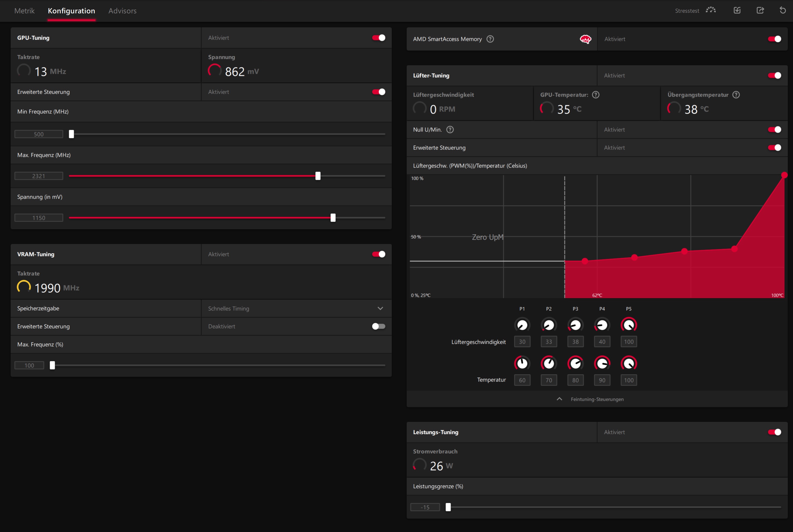Screen dimensions: 793x532
Task: Click the P2 temperature dial
Action: coord(549,363)
